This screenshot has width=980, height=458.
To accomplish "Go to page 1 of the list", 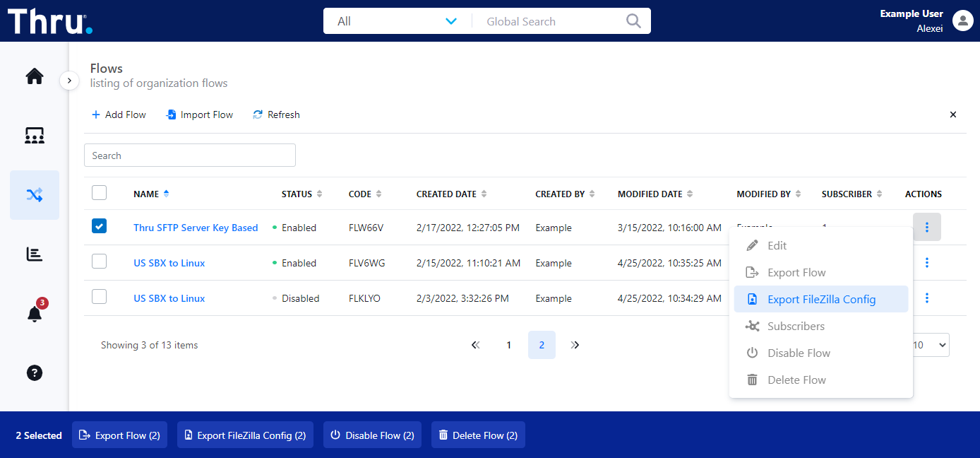I will tap(508, 345).
